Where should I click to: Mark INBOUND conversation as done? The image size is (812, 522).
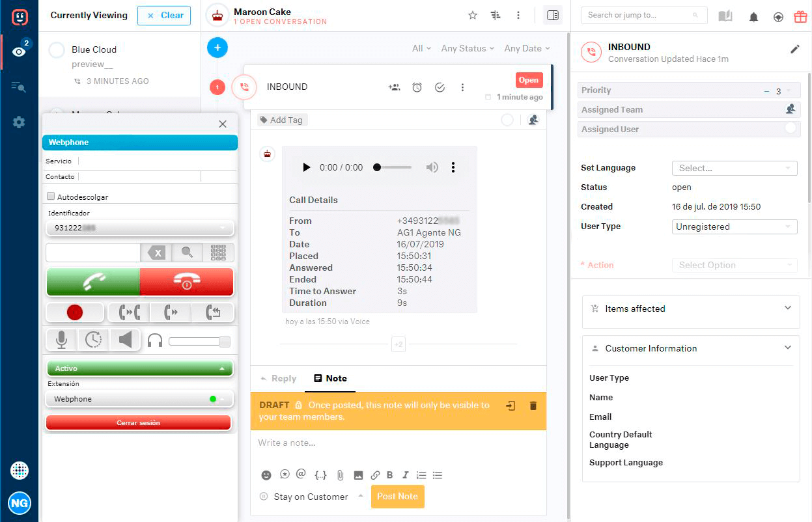point(440,87)
